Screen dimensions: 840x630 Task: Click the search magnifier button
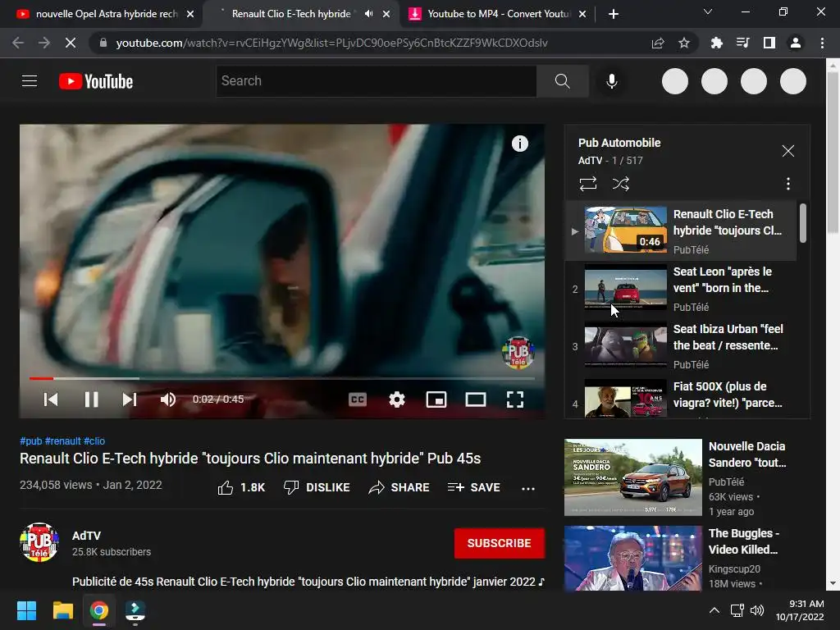pos(563,81)
